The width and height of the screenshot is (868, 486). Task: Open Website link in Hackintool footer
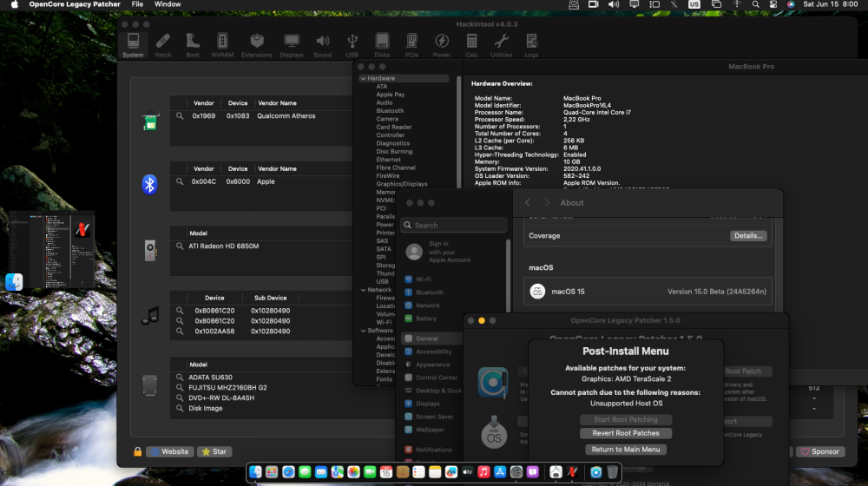coord(170,451)
